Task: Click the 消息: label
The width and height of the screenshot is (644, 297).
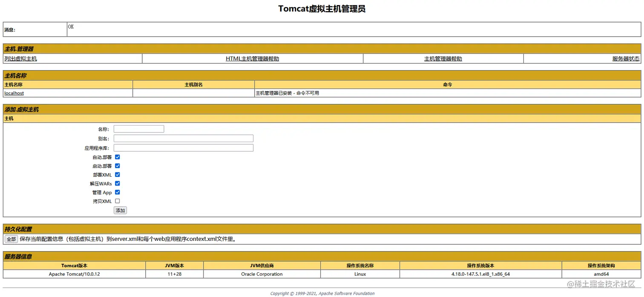Action: click(10, 30)
